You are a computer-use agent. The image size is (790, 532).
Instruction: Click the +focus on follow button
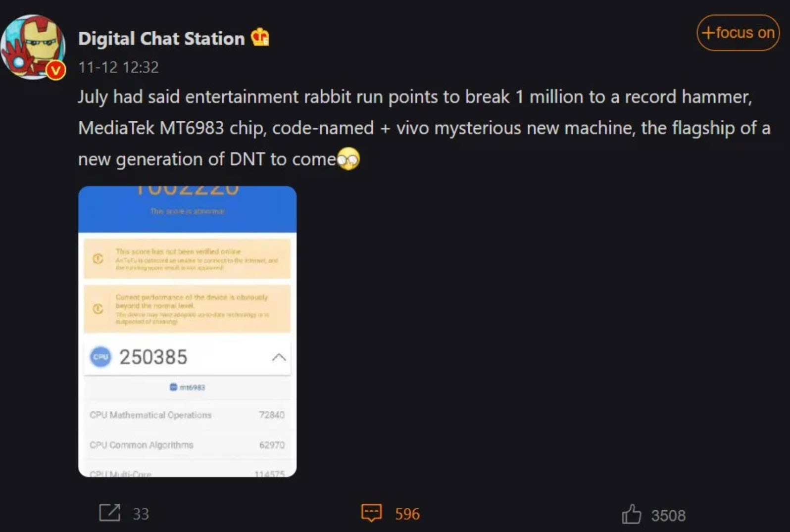[738, 33]
